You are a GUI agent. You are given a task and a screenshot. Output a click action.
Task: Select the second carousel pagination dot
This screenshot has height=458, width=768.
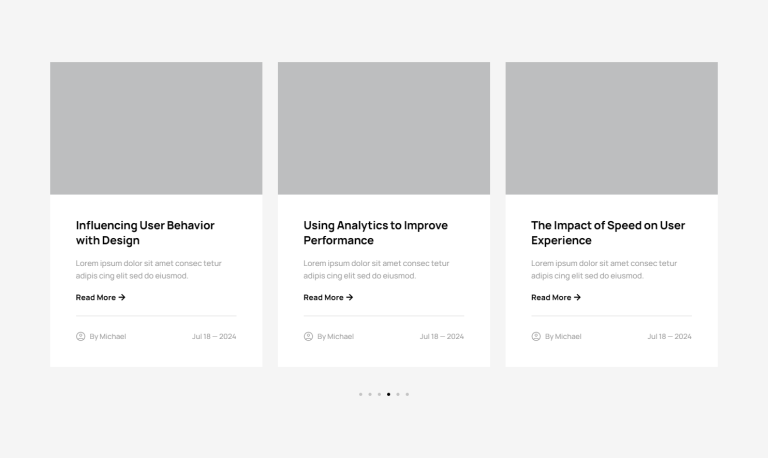tap(370, 394)
